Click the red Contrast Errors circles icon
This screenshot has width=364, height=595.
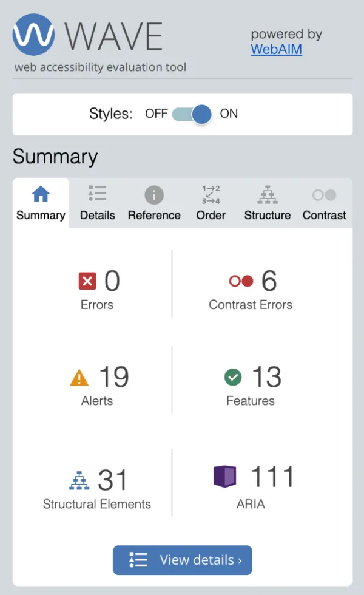pos(241,281)
